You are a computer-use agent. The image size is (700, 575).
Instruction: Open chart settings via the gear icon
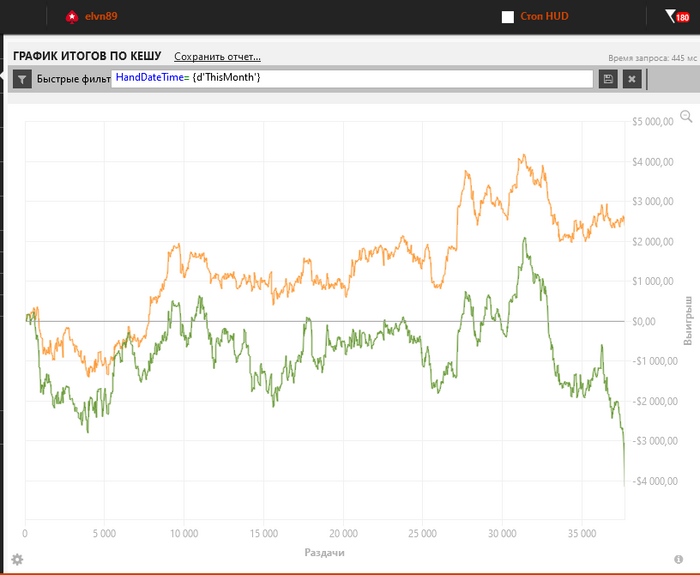[17, 559]
